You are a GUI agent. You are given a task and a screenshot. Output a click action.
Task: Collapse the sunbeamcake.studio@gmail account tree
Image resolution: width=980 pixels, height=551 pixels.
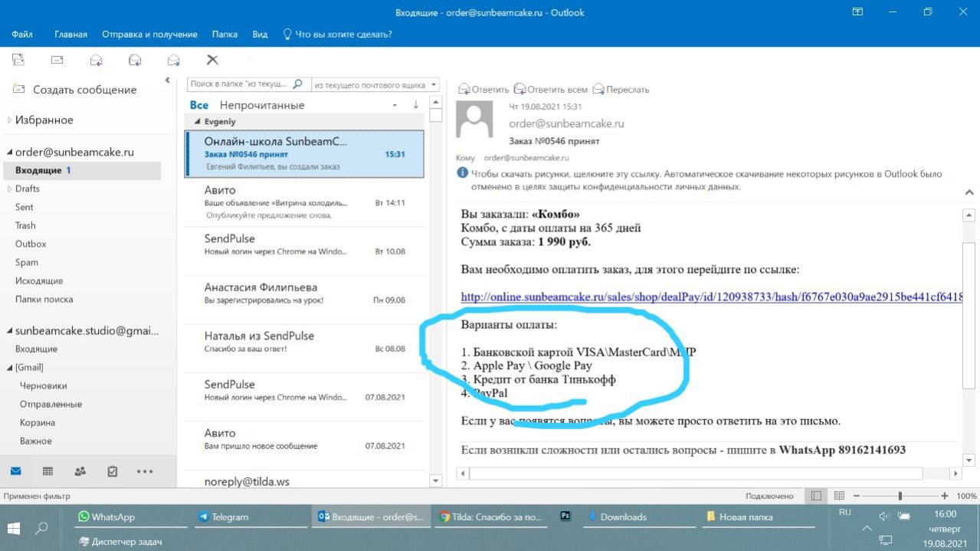point(9,331)
